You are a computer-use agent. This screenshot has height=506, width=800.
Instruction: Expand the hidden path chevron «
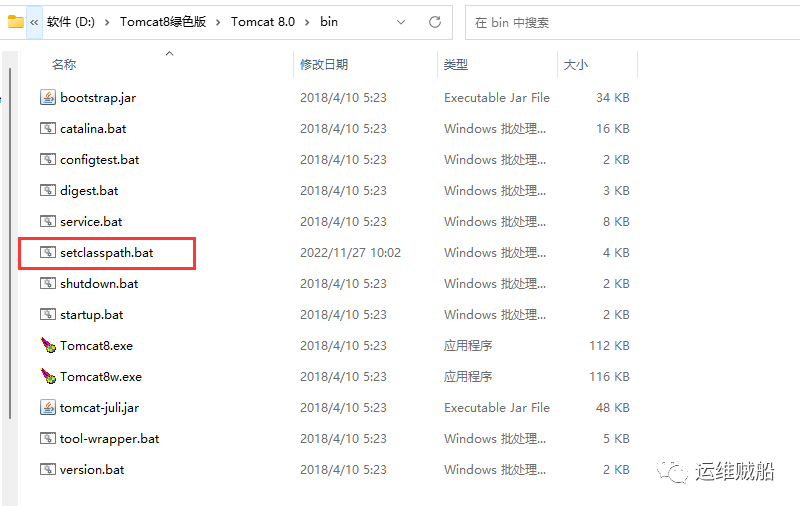coord(34,22)
